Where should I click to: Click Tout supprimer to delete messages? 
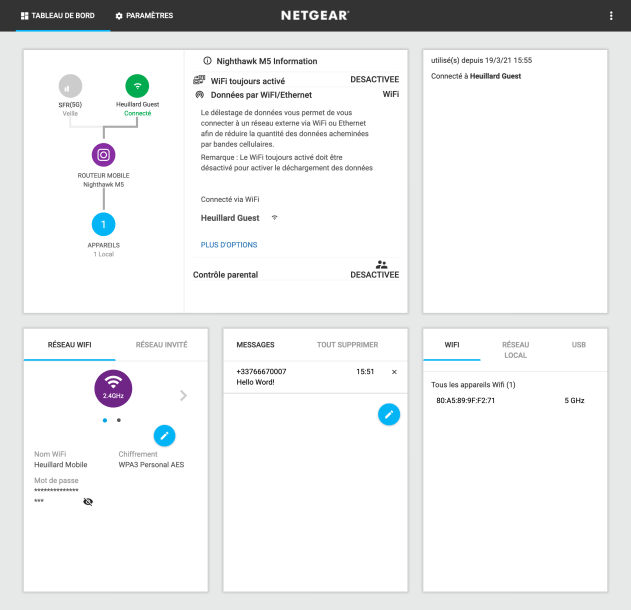pos(347,345)
